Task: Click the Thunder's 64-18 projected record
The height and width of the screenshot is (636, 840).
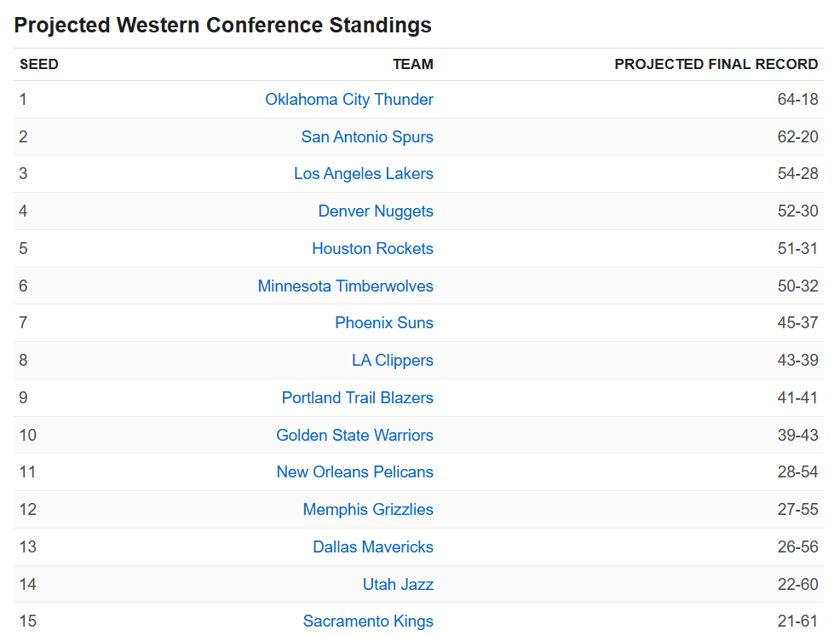Action: click(797, 100)
